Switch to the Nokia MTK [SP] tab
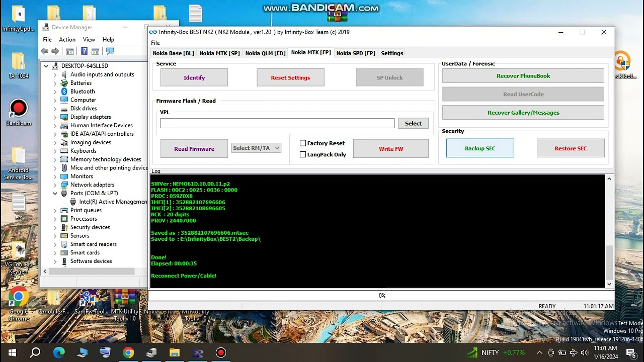This screenshot has width=644, height=362. [x=219, y=53]
